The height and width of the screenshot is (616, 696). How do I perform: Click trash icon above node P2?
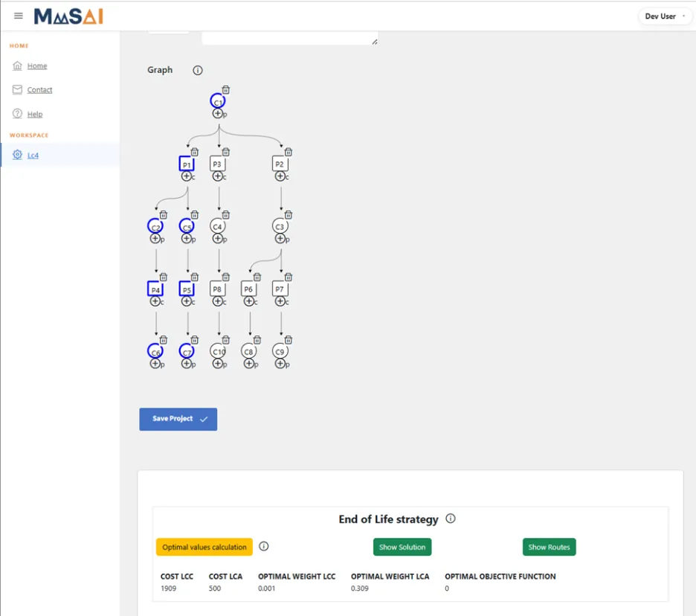[x=289, y=153]
